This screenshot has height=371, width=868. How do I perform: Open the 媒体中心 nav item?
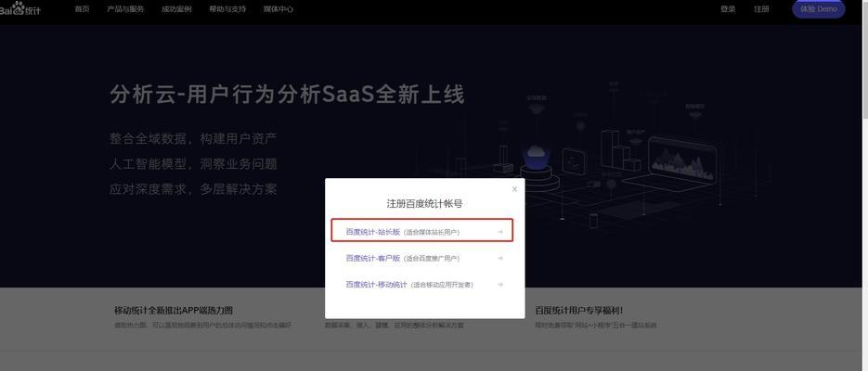279,9
